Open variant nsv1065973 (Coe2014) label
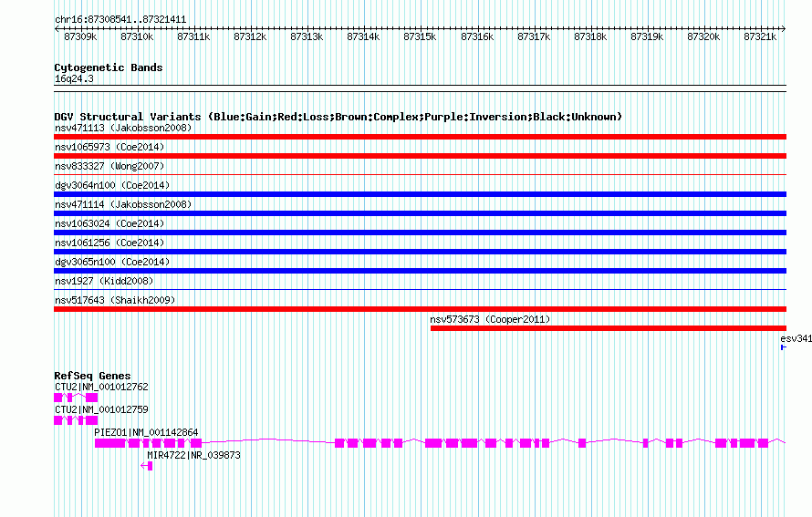812x517 pixels. (x=109, y=147)
